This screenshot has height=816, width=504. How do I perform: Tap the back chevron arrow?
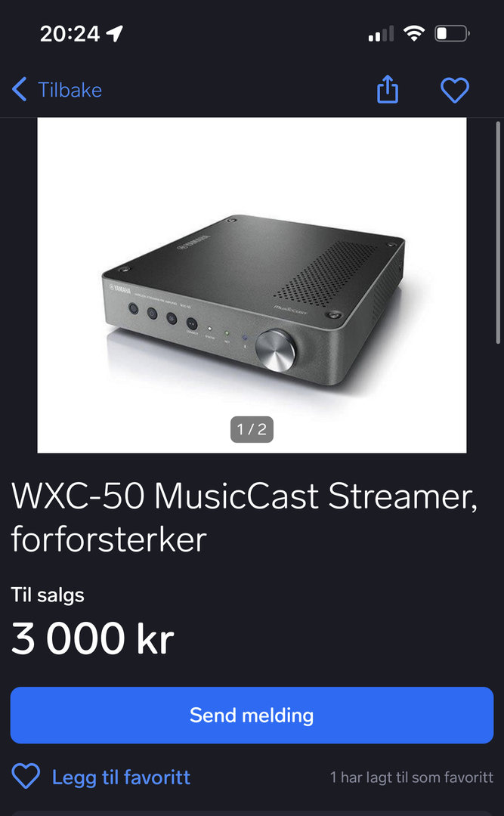[19, 89]
